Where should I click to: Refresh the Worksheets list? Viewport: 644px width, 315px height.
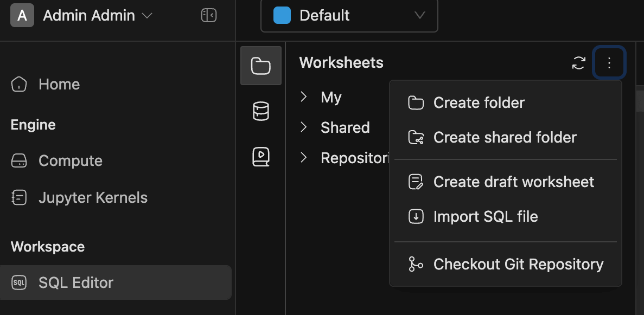click(x=579, y=63)
